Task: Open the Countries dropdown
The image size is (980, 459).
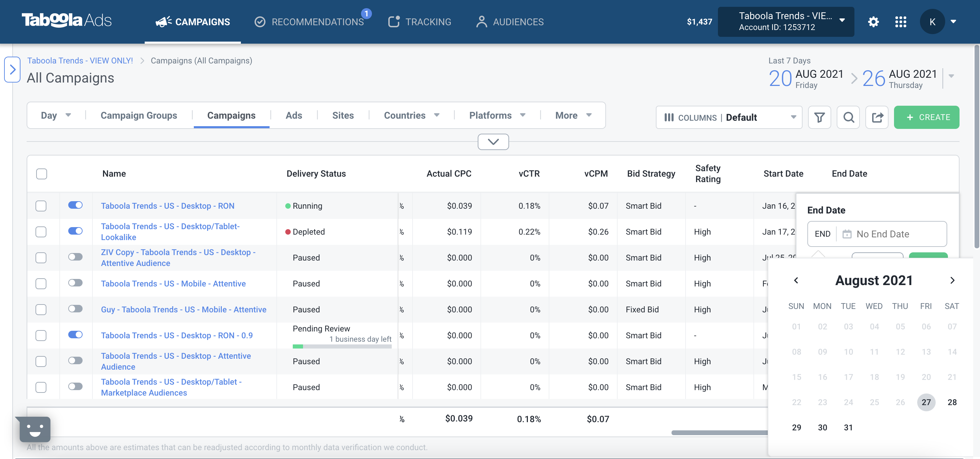Action: (412, 115)
